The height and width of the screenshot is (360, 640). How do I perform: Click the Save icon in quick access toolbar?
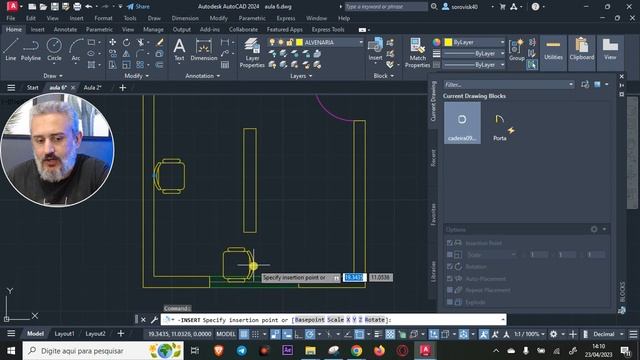54,7
